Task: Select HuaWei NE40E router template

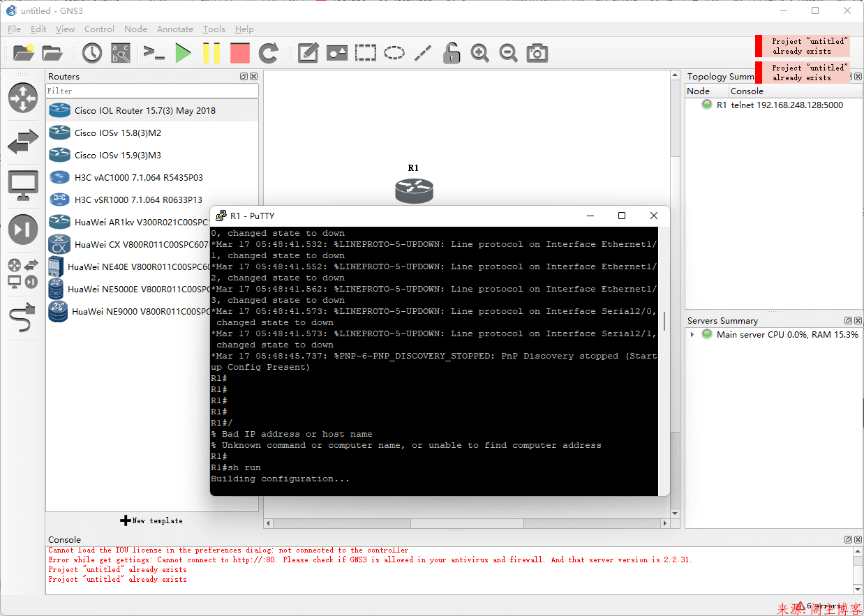Action: (x=128, y=266)
